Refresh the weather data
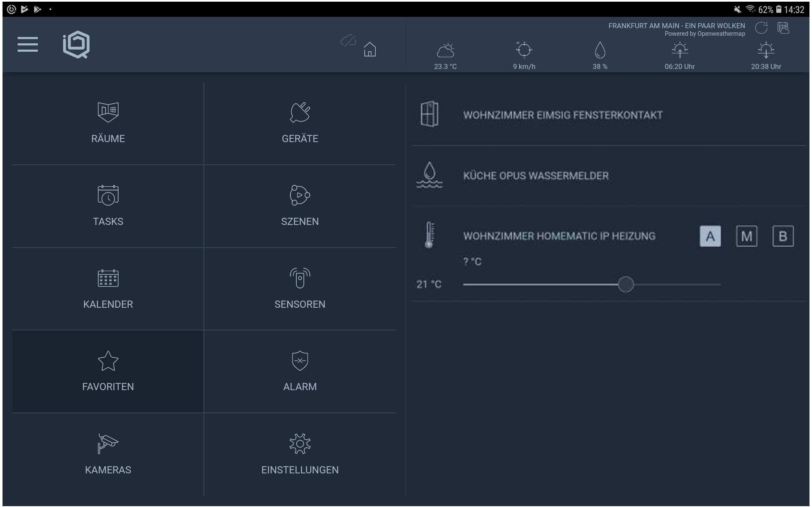The image size is (812, 507). [x=761, y=28]
